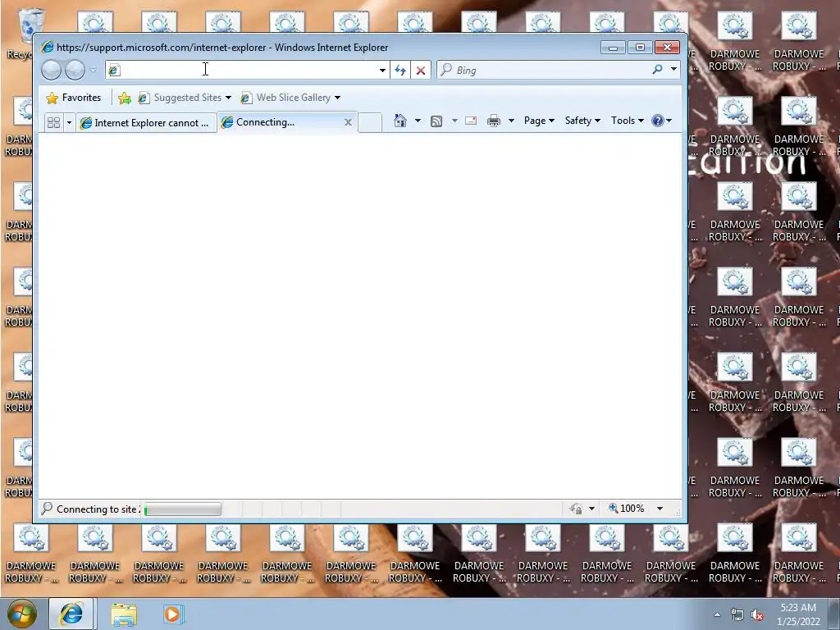Open search provider dropdown arrow
Screen dimensions: 840x630
click(x=674, y=69)
